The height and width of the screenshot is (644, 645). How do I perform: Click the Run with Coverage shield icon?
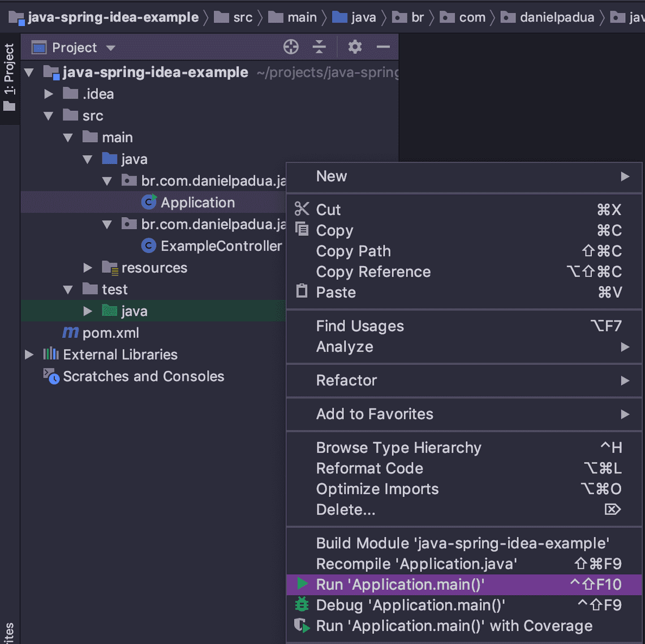tap(302, 626)
